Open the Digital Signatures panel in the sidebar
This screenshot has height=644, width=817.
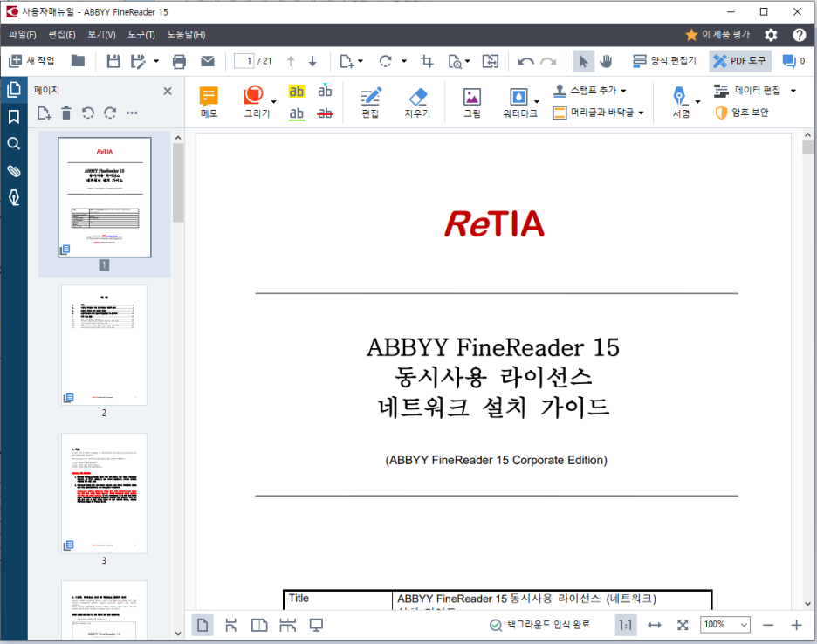point(14,197)
